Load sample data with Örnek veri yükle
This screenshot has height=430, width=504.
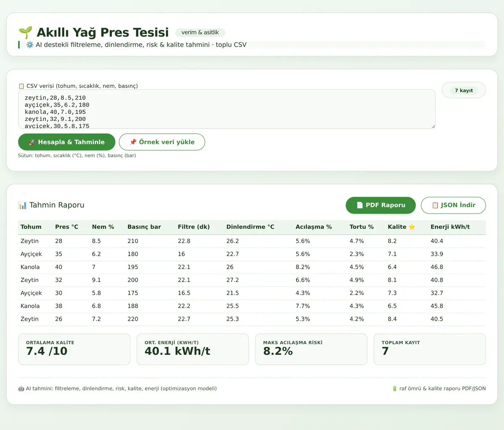[x=162, y=142]
